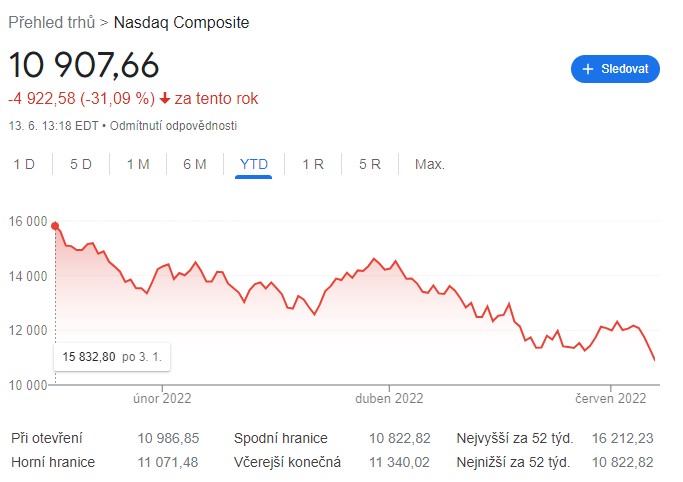Select the Max. range tab

(430, 164)
